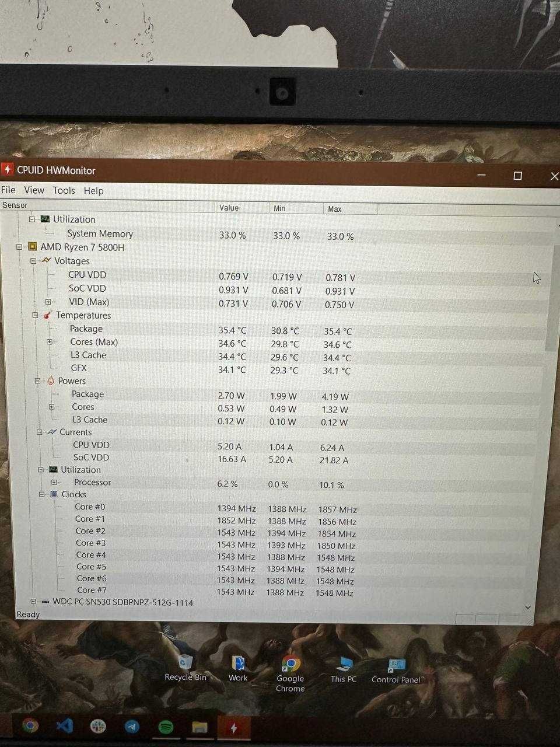This screenshot has width=560, height=747.
Task: Click the Max column header
Action: click(351, 209)
